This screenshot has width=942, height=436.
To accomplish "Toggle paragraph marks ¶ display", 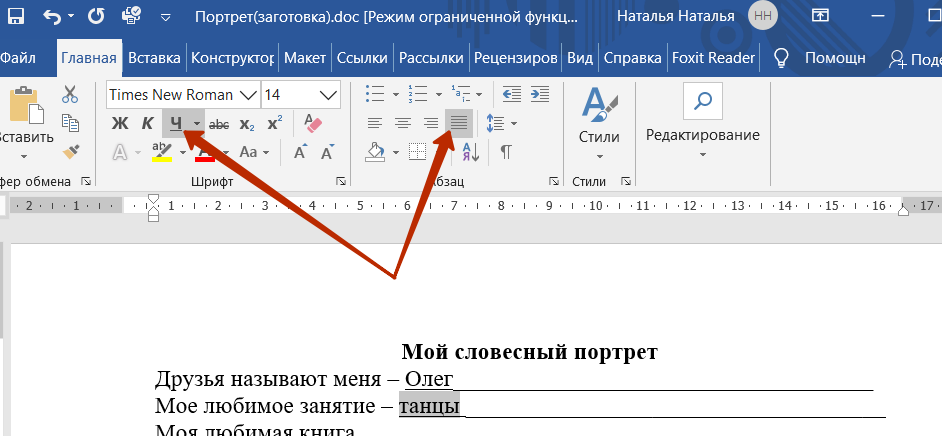I will coord(506,152).
